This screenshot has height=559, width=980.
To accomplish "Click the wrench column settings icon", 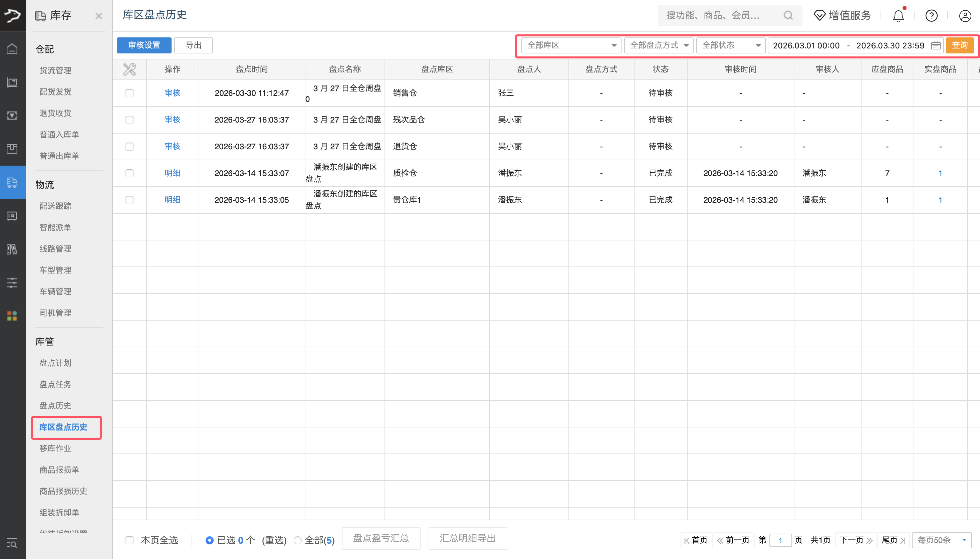I will coord(129,69).
